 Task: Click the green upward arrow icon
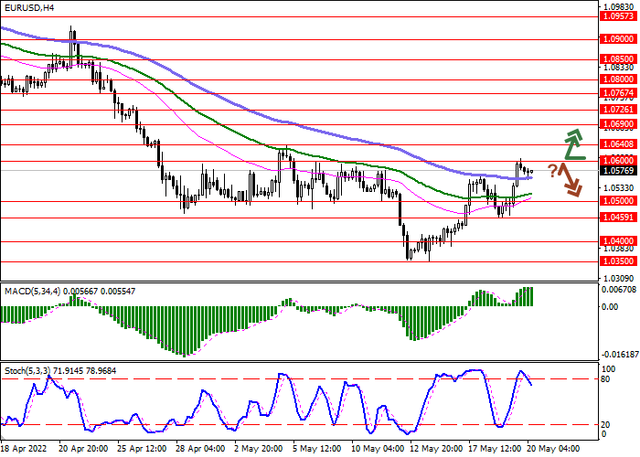573,144
